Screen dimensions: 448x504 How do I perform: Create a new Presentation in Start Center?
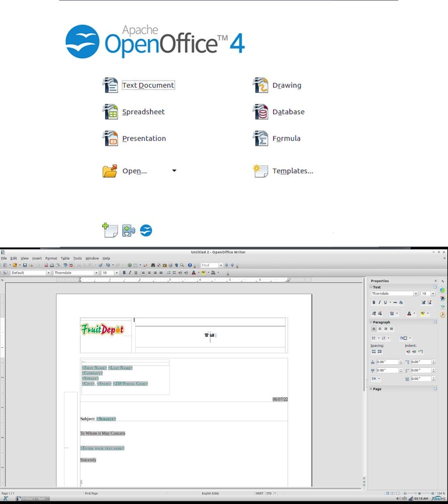click(134, 139)
